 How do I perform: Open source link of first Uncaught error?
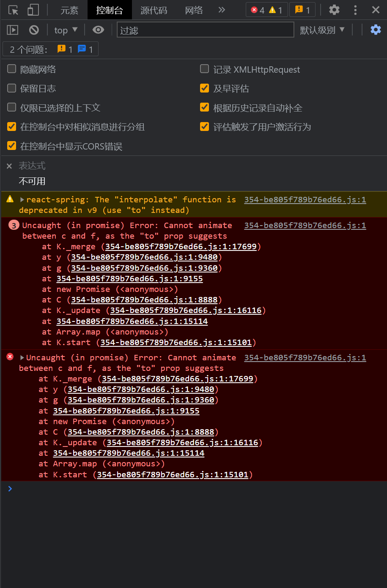tap(305, 225)
